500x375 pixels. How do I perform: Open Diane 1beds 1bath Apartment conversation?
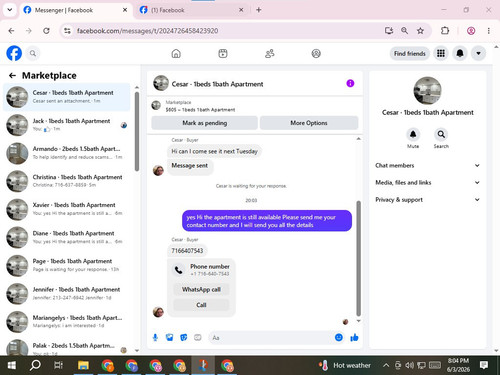(x=67, y=237)
